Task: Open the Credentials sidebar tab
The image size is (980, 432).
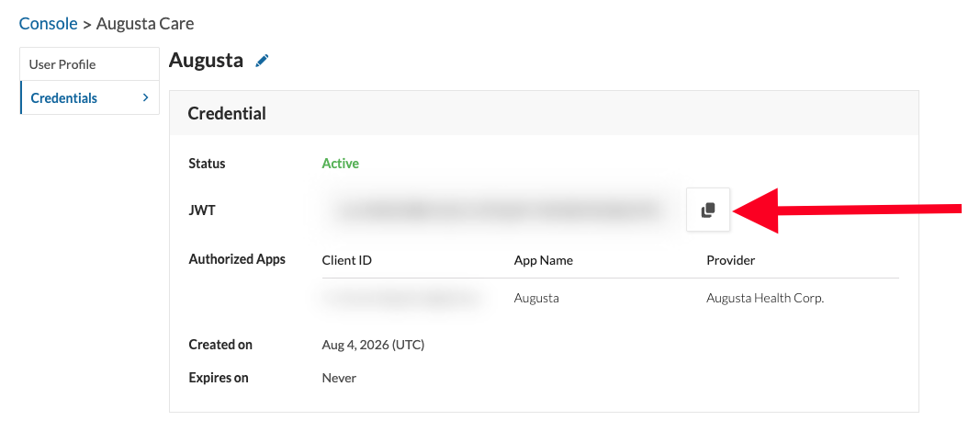Action: (x=89, y=97)
